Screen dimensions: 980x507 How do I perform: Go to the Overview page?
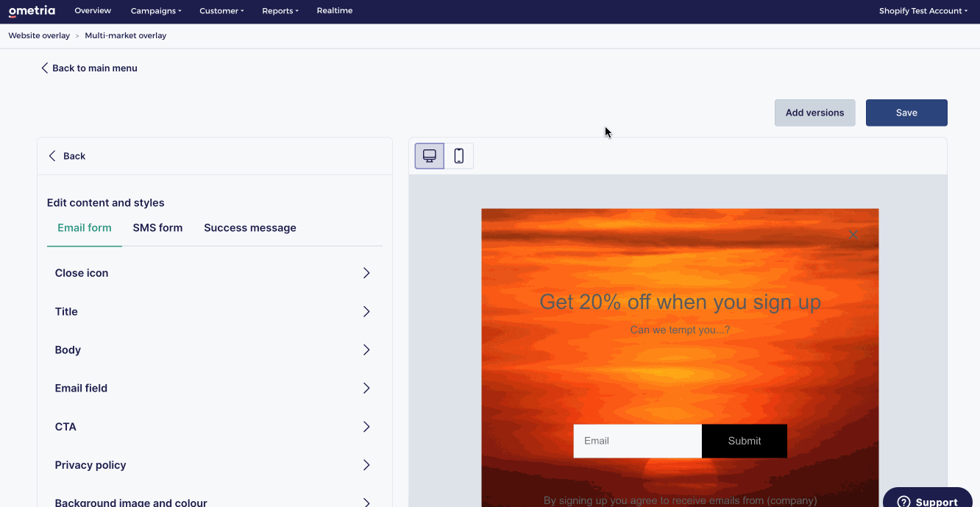pyautogui.click(x=93, y=11)
